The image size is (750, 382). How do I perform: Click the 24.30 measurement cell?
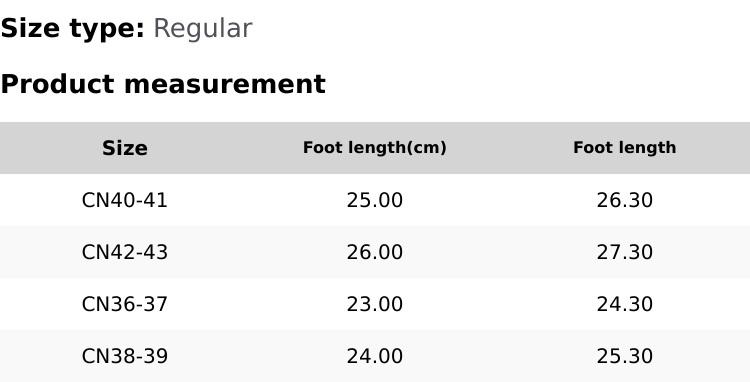625,304
